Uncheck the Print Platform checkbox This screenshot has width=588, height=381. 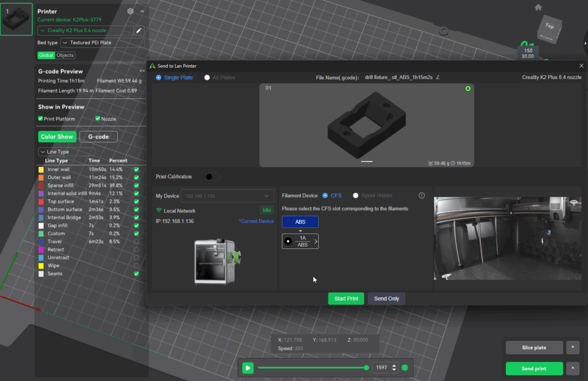[40, 119]
